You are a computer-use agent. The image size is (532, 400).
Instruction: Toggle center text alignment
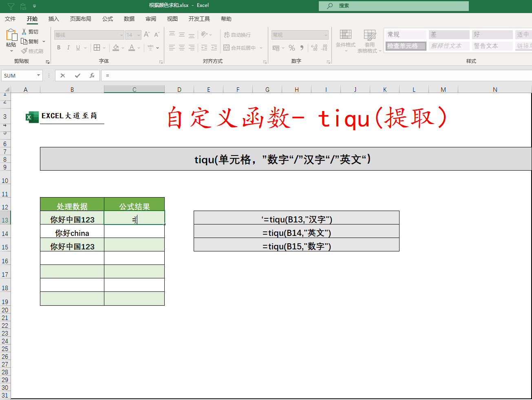[x=182, y=48]
